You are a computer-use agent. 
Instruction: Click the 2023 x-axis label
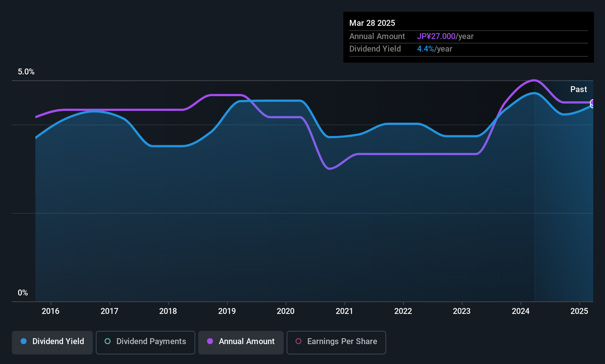[x=462, y=311]
